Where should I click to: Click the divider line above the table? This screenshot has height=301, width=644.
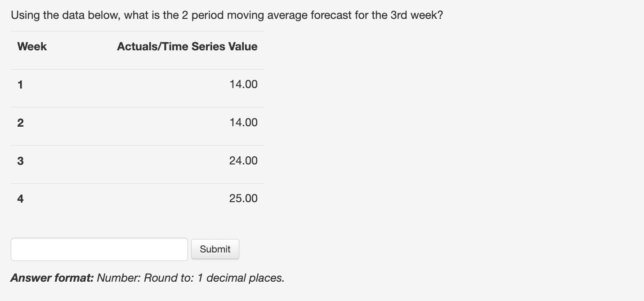coord(137,31)
